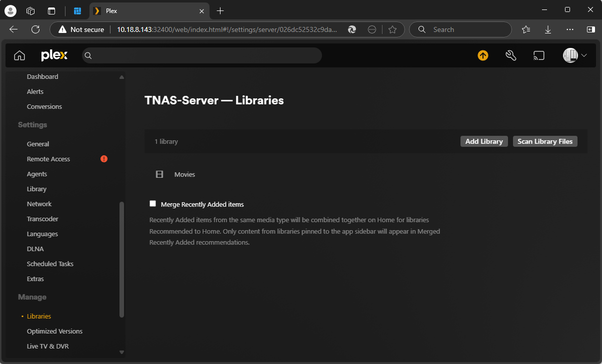
Task: Close the Plex browser tab
Action: 201,10
